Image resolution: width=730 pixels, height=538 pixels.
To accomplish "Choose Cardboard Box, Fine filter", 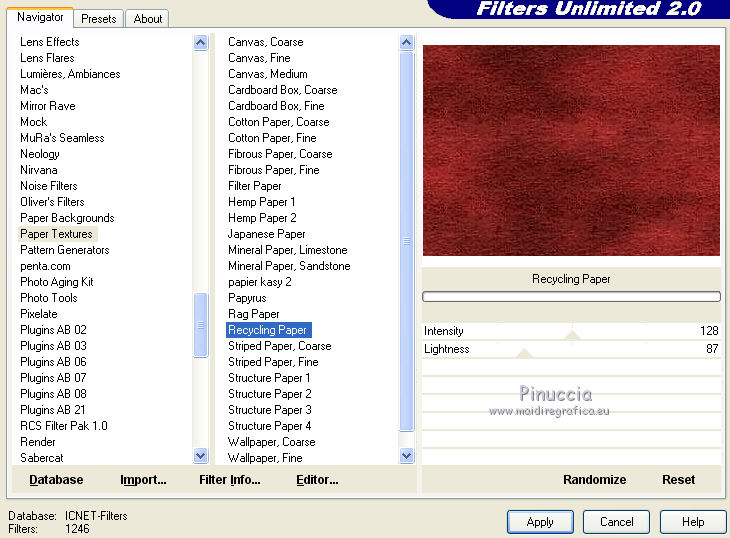I will point(276,106).
